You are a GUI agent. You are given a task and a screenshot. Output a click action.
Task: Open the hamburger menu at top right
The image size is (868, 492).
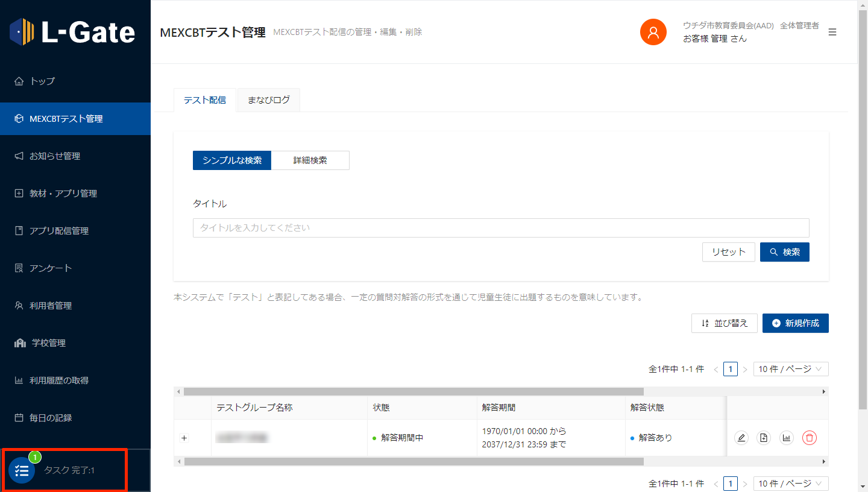(x=832, y=32)
